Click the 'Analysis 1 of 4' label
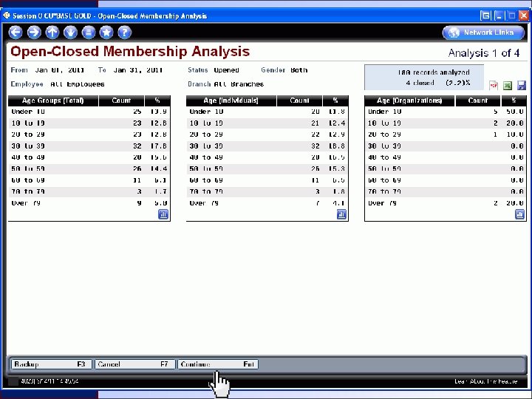 pyautogui.click(x=484, y=53)
